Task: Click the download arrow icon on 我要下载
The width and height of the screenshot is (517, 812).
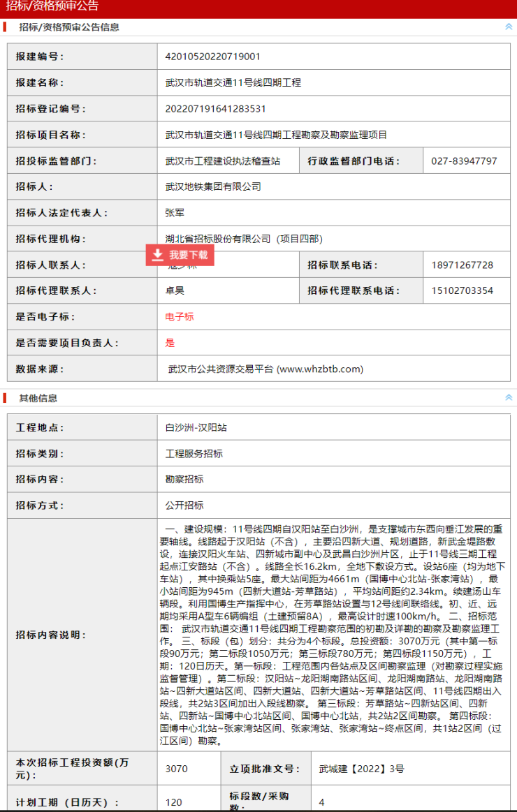Action: pos(159,256)
